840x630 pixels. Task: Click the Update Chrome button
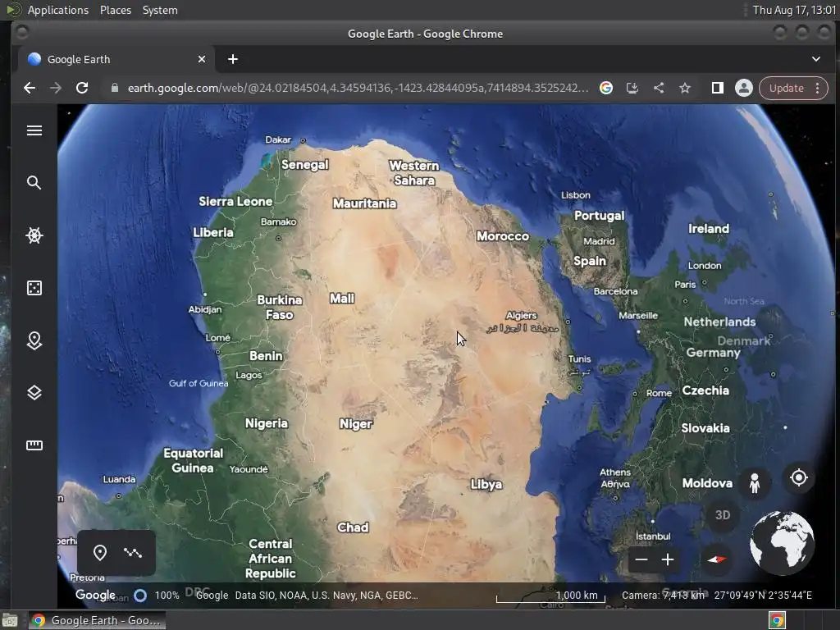point(786,88)
